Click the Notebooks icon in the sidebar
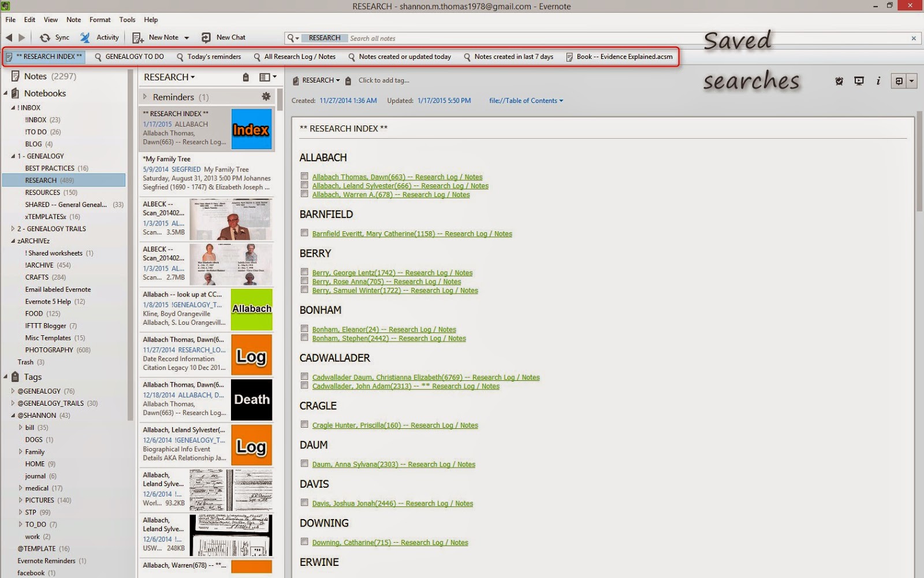Image resolution: width=924 pixels, height=578 pixels. [x=16, y=93]
